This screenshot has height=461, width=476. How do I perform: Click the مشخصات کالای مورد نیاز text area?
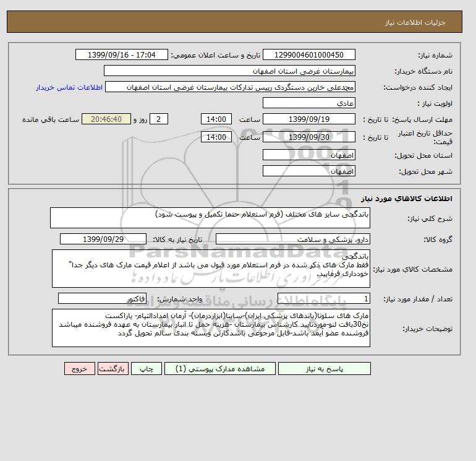pos(211,269)
